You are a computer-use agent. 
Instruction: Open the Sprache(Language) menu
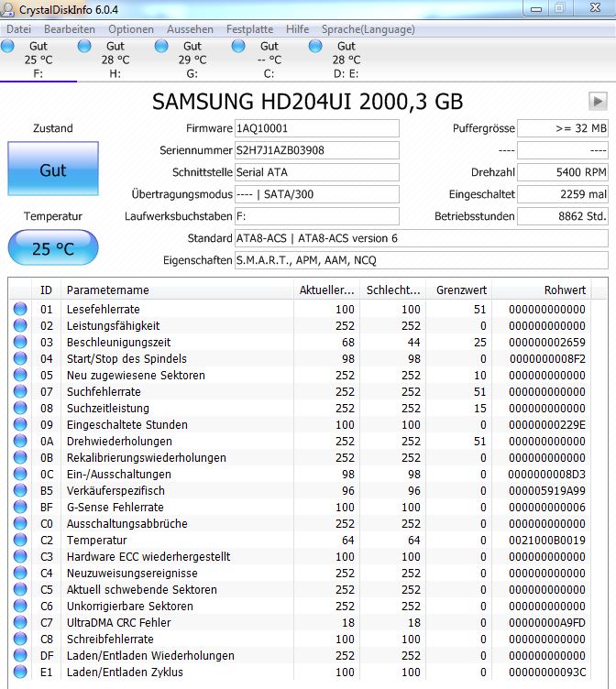click(368, 29)
